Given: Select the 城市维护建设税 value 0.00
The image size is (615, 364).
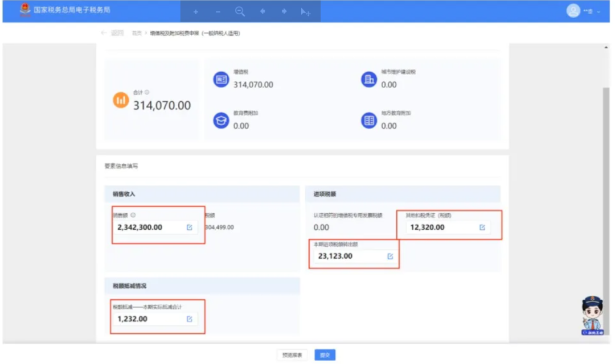Looking at the screenshot, I should click(389, 85).
